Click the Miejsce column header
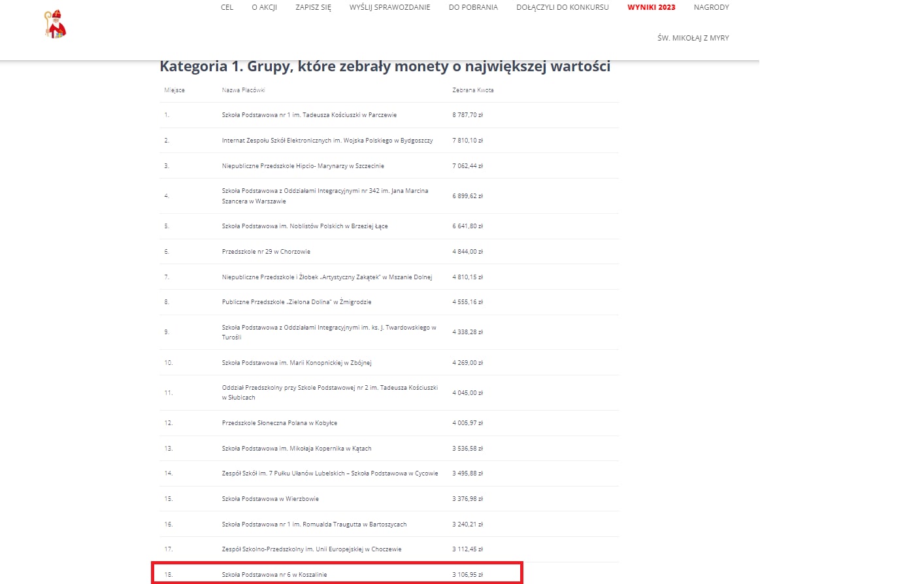The image size is (924, 584). (x=174, y=90)
